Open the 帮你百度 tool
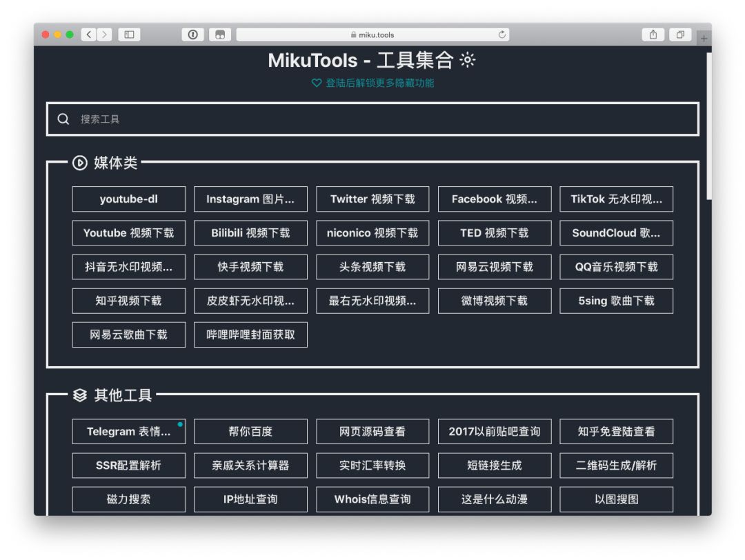Image resolution: width=745 pixels, height=560 pixels. coord(250,431)
